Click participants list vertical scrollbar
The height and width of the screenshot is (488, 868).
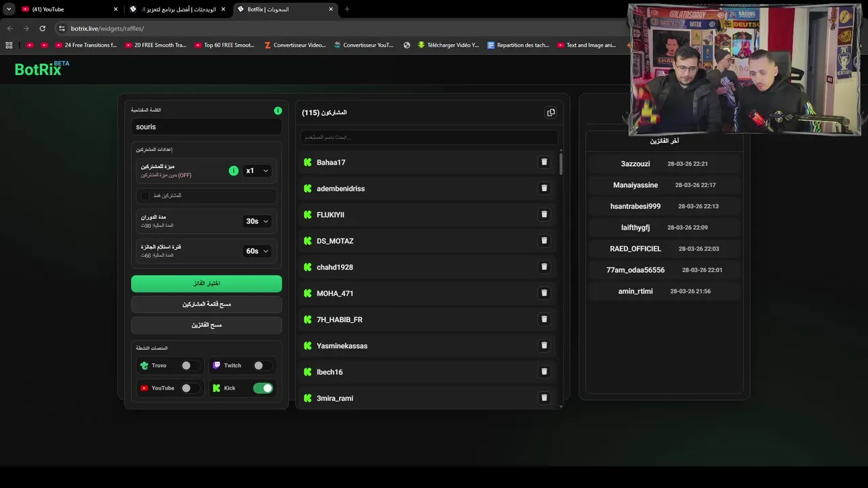[x=561, y=164]
